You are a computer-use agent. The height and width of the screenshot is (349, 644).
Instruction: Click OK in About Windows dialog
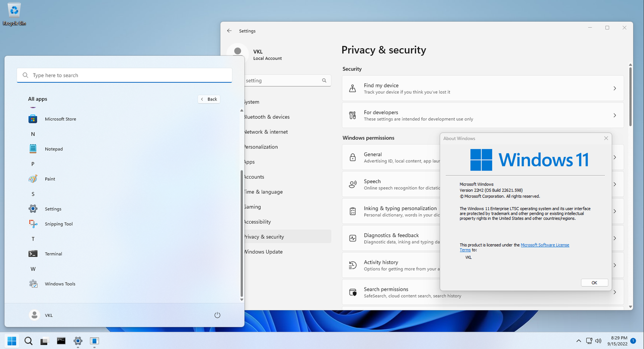pyautogui.click(x=594, y=283)
